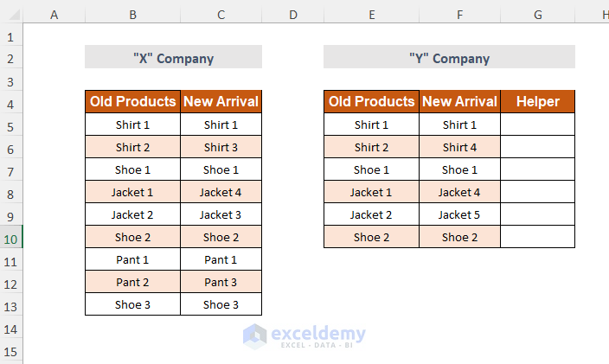The height and width of the screenshot is (364, 609).
Task: Click the Jacket 5 cell
Action: coord(459,214)
